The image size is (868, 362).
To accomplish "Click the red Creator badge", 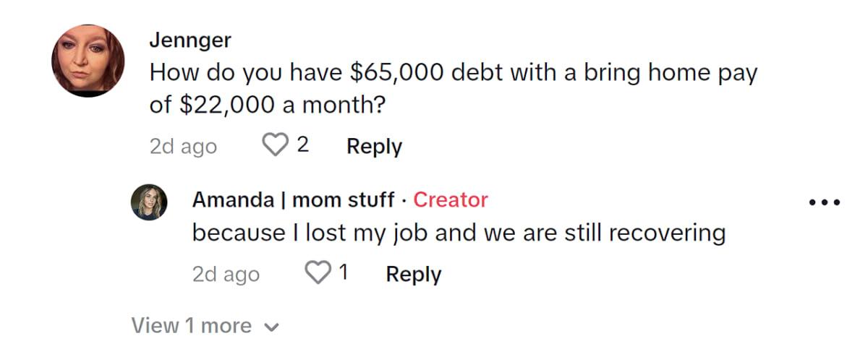I will click(451, 199).
